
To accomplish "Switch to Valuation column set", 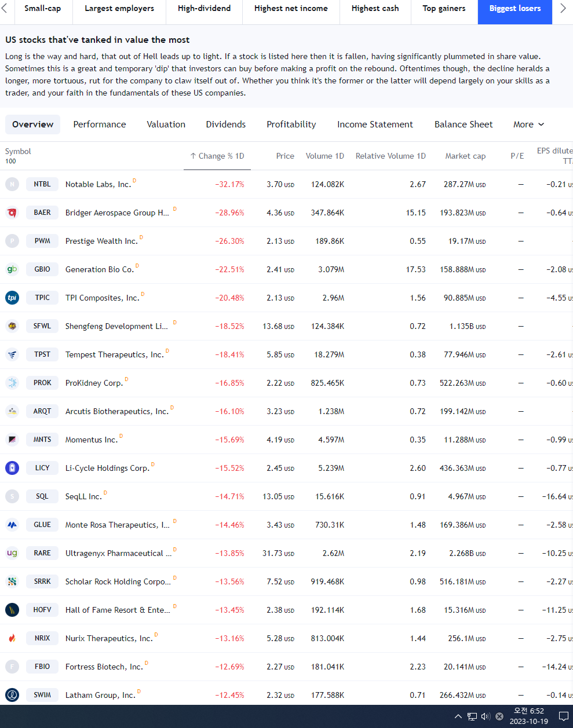I will click(x=166, y=125).
